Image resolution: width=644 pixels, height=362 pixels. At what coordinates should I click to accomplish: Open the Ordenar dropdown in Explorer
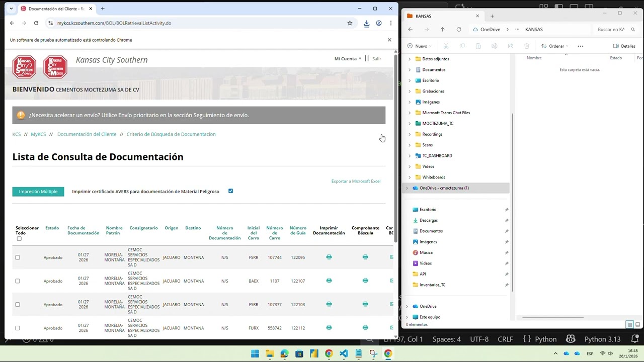554,46
